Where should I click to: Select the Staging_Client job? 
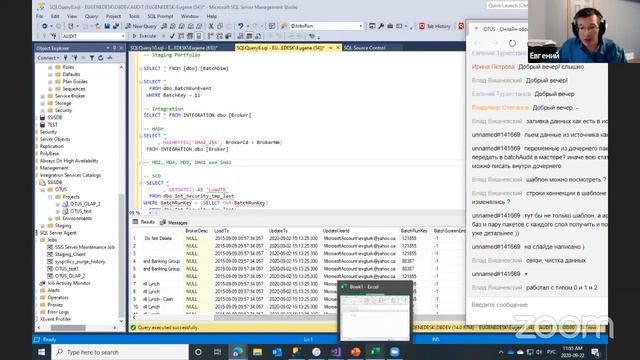tap(70, 254)
